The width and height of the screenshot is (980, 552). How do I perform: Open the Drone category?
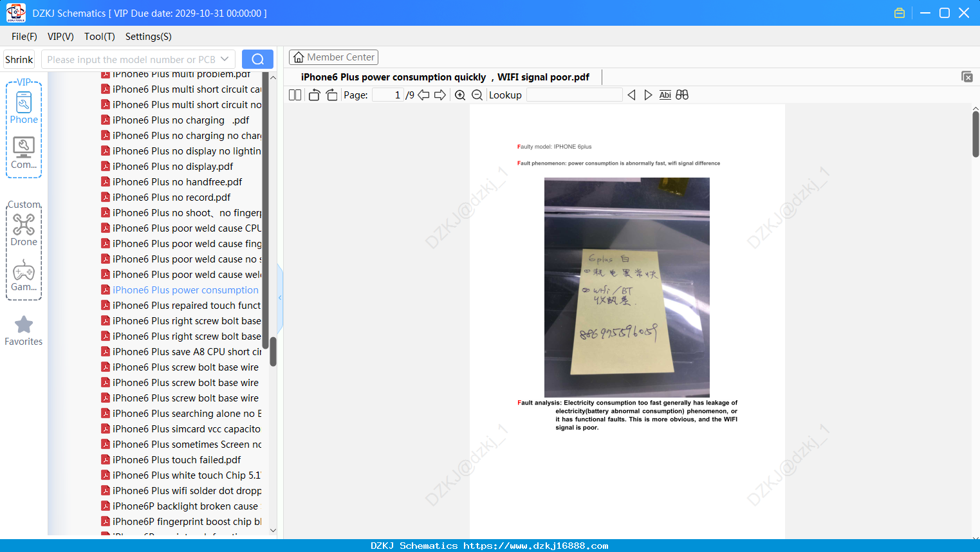[x=24, y=230]
